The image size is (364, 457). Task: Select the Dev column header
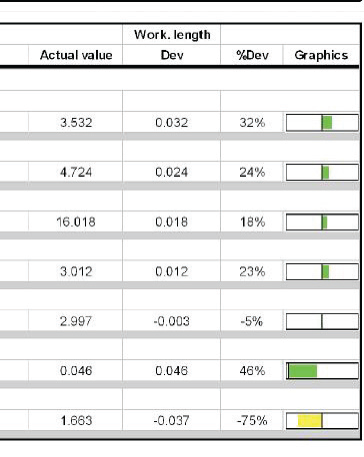point(172,55)
